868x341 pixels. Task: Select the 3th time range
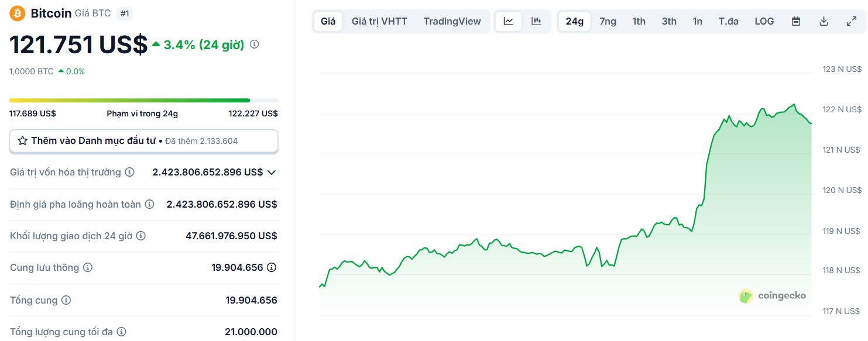click(669, 22)
